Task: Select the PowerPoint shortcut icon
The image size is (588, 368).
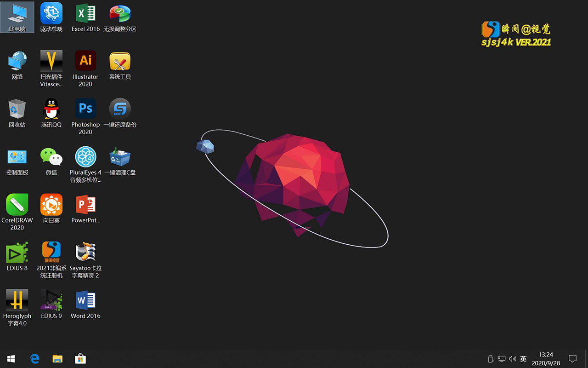Action: pos(85,209)
